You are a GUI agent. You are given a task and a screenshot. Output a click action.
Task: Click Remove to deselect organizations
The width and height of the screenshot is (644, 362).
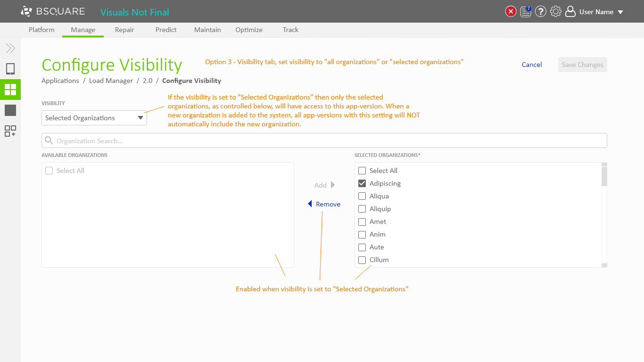tap(324, 204)
